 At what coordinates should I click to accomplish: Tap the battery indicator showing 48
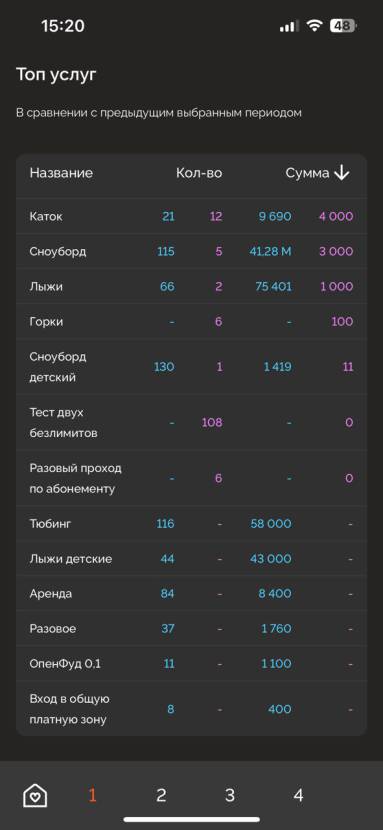pos(344,26)
